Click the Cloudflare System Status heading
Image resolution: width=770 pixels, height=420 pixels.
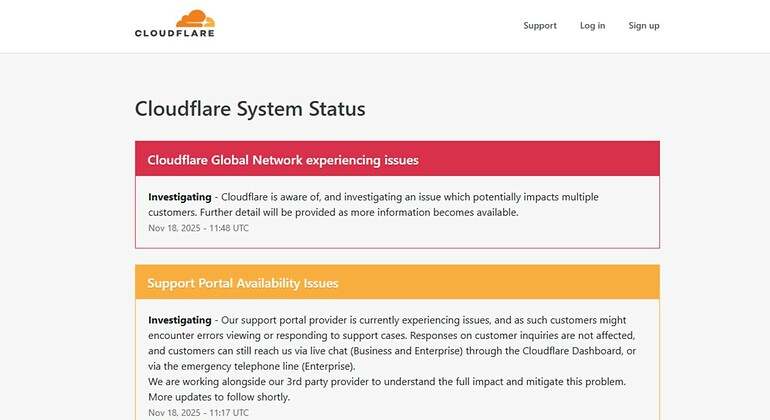(250, 108)
